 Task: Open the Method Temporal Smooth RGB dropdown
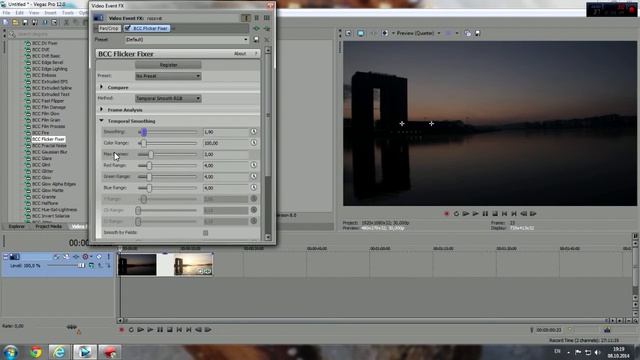pos(168,98)
